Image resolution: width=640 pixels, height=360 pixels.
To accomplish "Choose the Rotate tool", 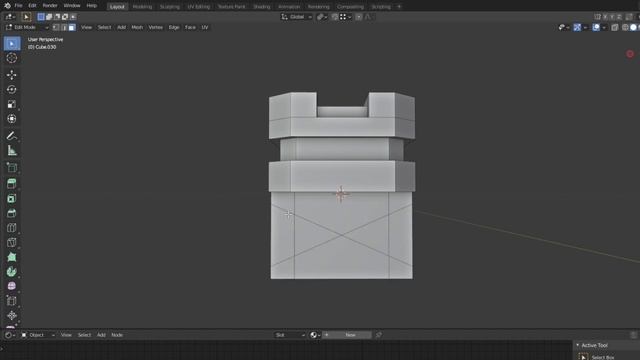I will [12, 89].
